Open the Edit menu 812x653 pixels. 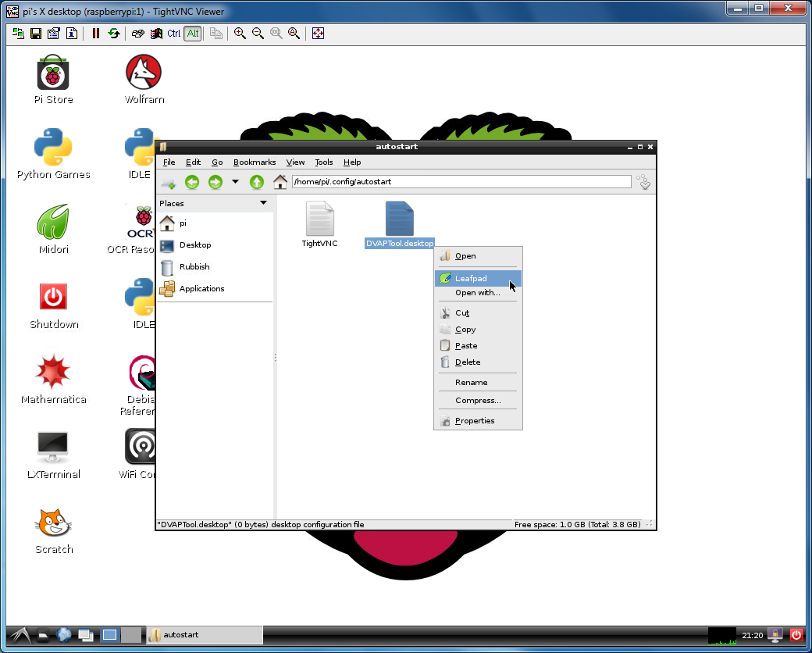[193, 162]
